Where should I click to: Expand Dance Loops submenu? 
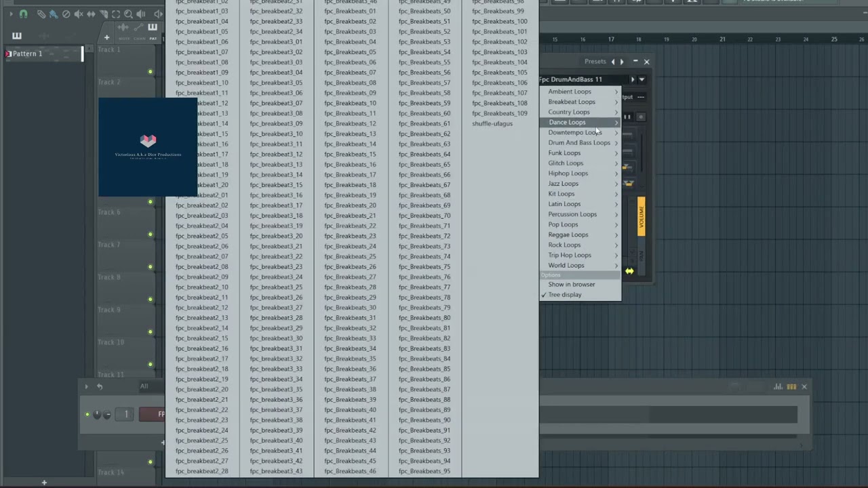coord(580,122)
